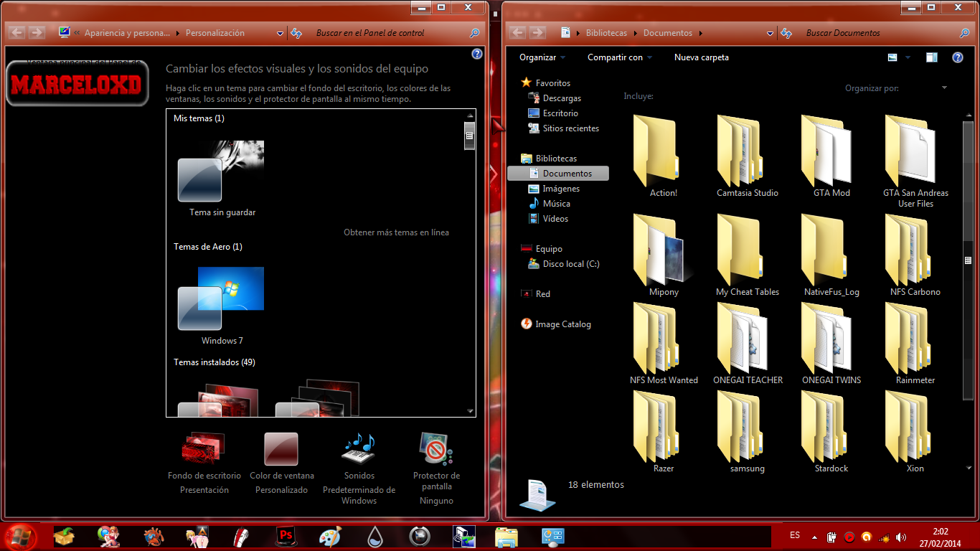This screenshot has width=980, height=551.
Task: Select GTA San Andreas User Files folder
Action: pos(915,161)
